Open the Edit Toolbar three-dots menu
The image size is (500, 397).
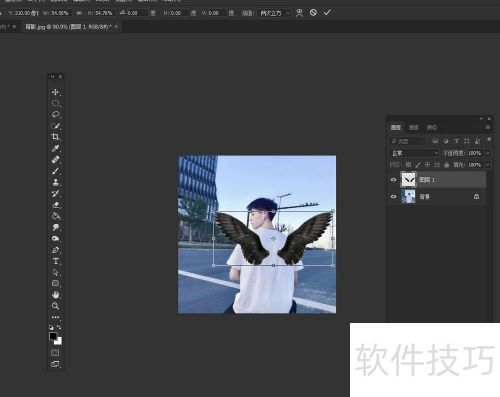pyautogui.click(x=55, y=317)
